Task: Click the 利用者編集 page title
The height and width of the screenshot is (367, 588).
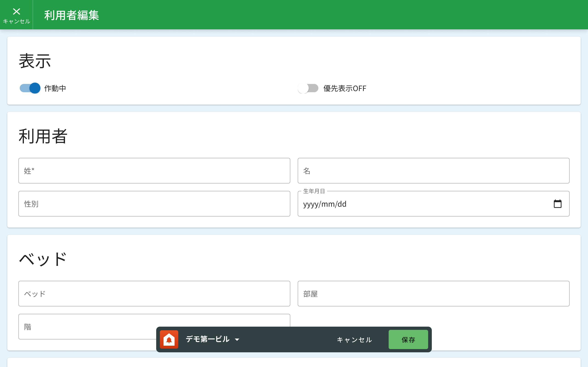Action: pyautogui.click(x=71, y=15)
